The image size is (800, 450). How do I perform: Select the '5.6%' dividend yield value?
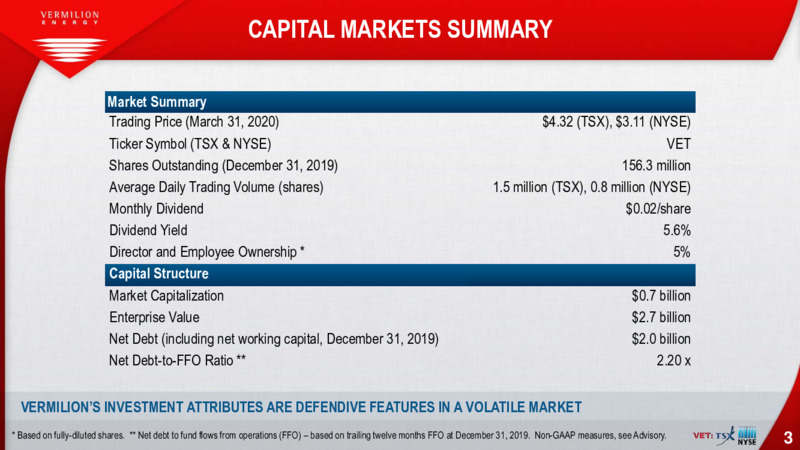677,231
